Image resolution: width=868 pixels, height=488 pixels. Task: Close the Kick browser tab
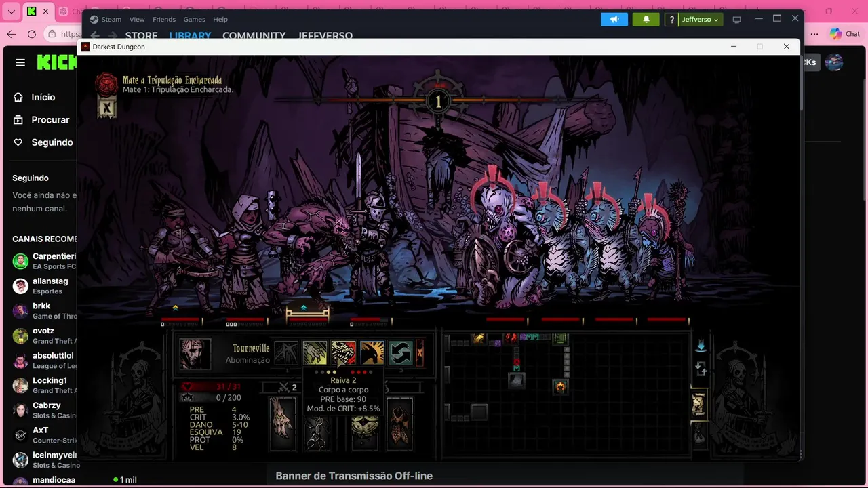pos(46,12)
